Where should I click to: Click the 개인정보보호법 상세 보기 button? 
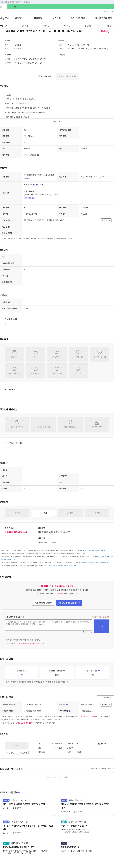coord(43,603)
